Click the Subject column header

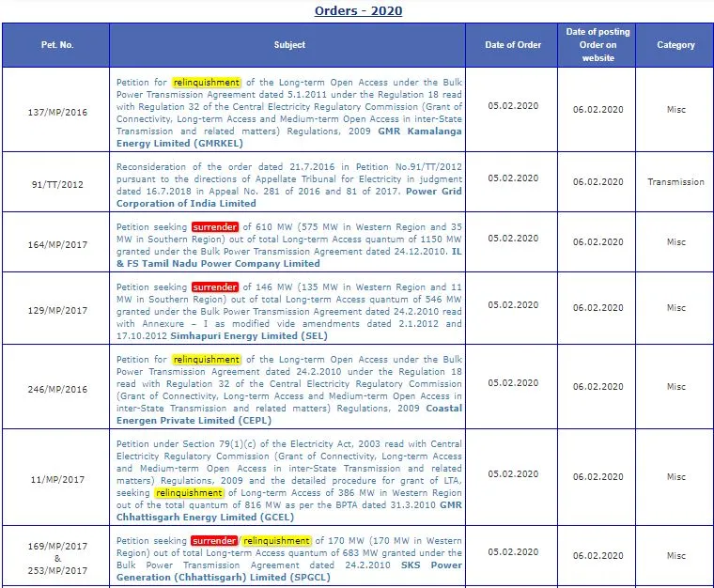[x=289, y=44]
